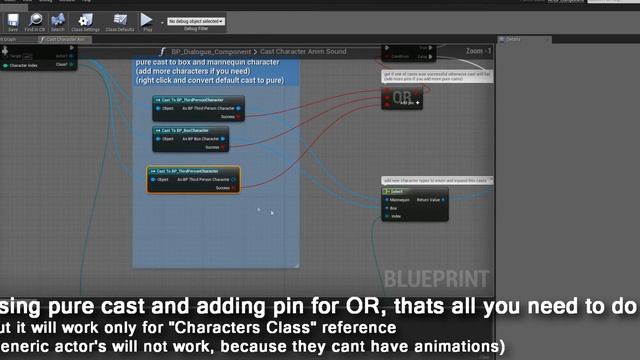Open Find in CB from the toolbar
The image size is (640, 360).
pos(35,22)
